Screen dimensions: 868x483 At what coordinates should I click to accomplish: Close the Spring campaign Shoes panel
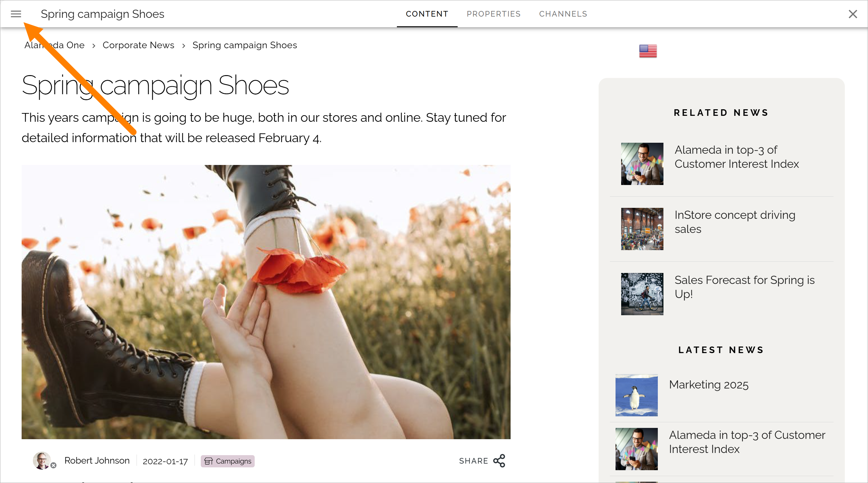[x=853, y=14]
